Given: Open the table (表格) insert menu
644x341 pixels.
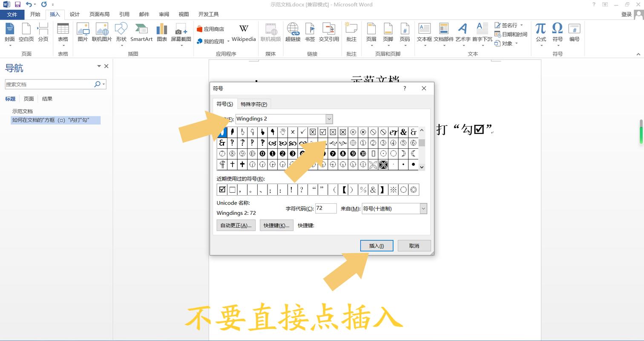Looking at the screenshot, I should 63,34.
